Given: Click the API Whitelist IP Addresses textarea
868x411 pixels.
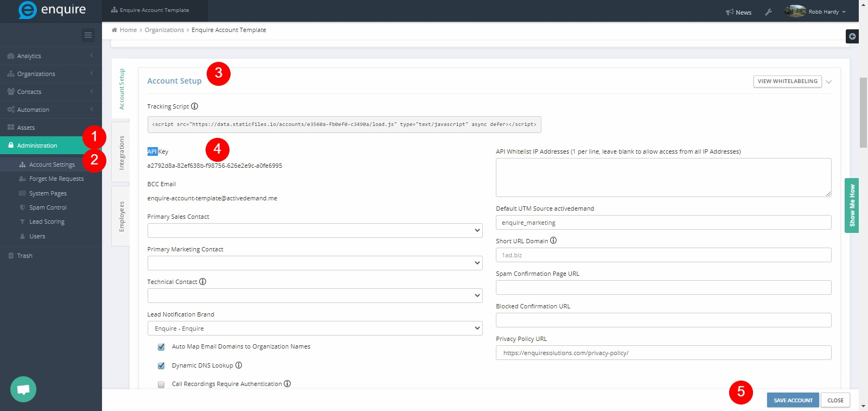Looking at the screenshot, I should tap(663, 178).
